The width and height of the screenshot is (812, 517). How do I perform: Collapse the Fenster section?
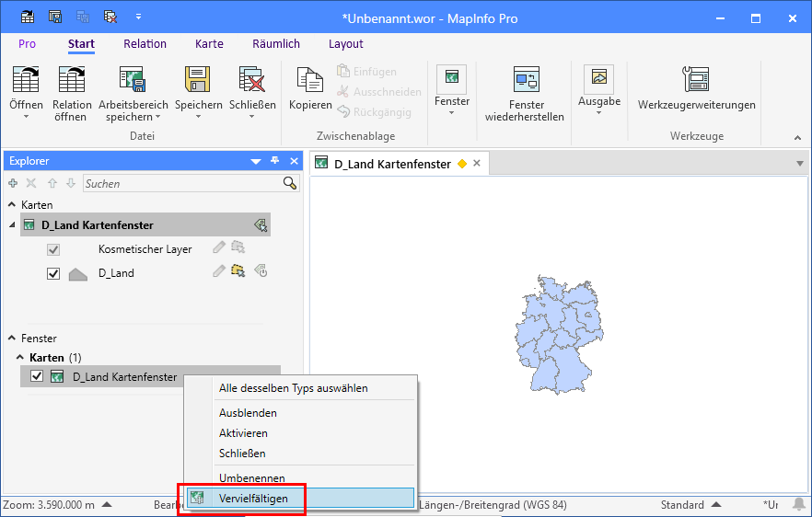(12, 338)
